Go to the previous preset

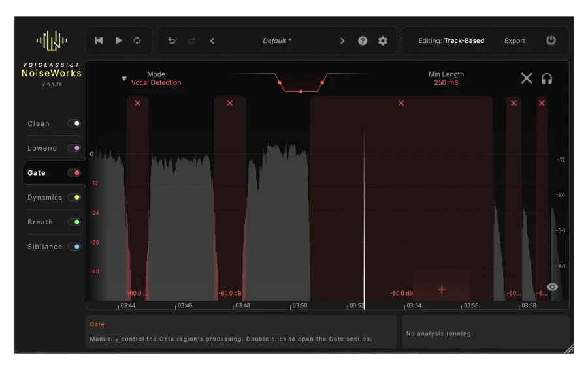pyautogui.click(x=212, y=40)
